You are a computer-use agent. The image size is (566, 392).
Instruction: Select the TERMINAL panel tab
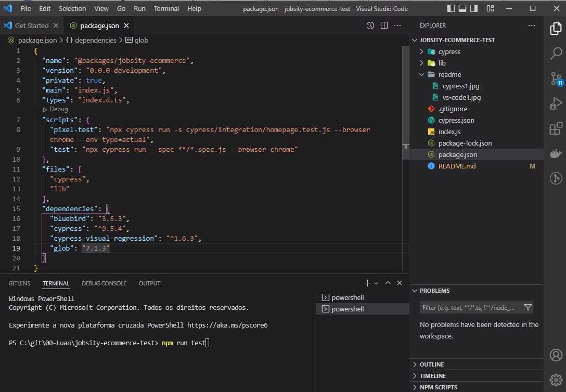click(x=56, y=283)
